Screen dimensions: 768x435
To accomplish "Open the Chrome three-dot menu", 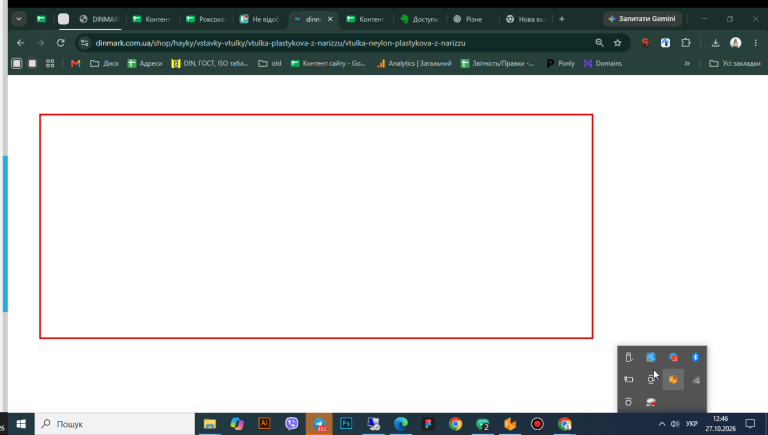I will point(756,43).
